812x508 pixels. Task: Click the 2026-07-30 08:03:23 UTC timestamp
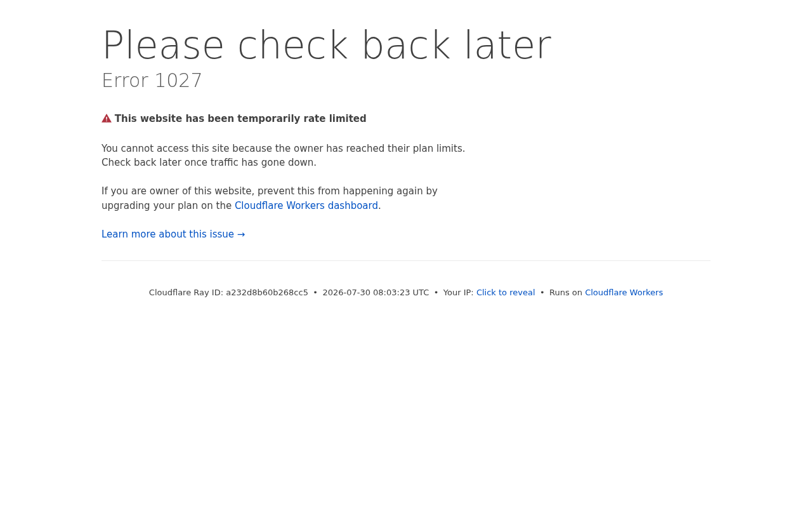[376, 293]
